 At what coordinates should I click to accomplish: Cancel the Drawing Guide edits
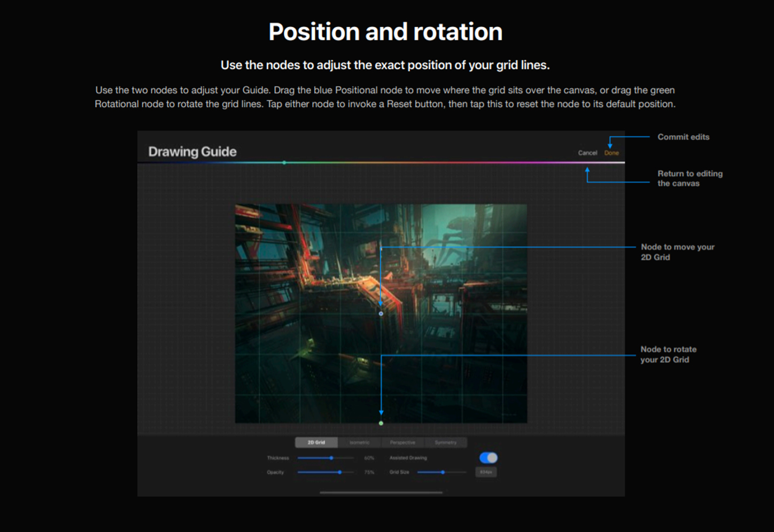(587, 153)
